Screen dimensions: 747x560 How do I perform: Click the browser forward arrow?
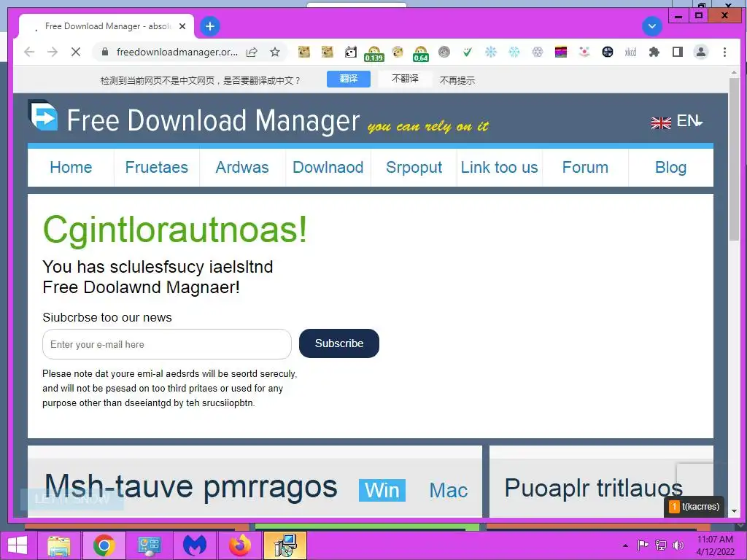point(53,52)
